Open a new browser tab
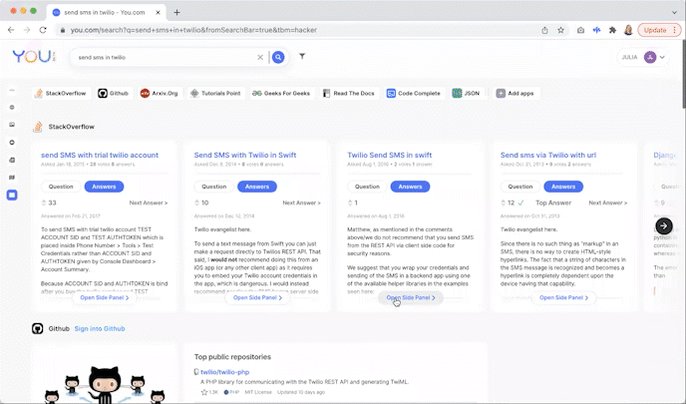Viewport: 686px width, 404px height. [177, 12]
